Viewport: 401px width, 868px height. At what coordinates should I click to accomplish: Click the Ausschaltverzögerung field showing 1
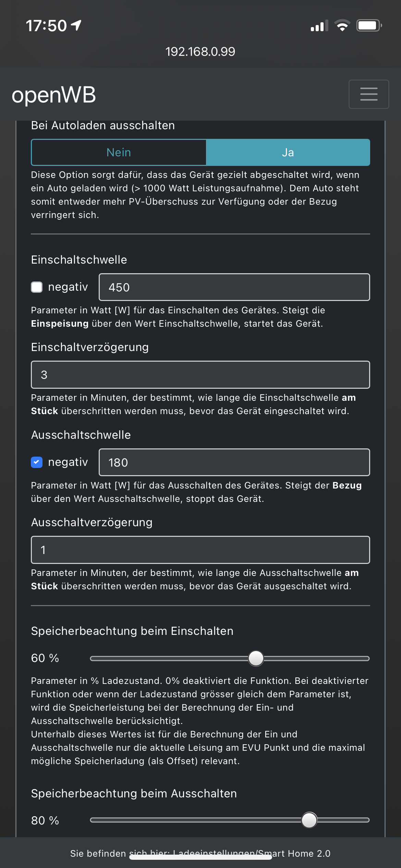click(x=200, y=550)
